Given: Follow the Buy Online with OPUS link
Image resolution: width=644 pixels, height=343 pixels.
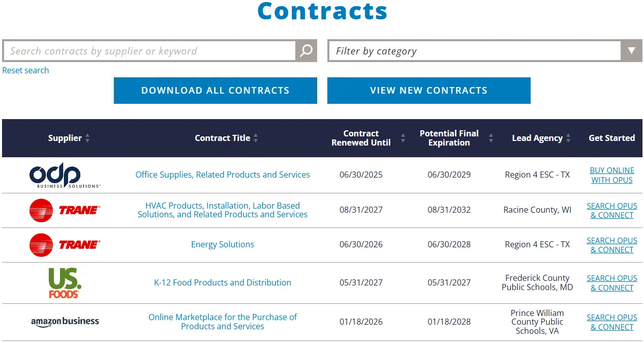Looking at the screenshot, I should point(612,175).
